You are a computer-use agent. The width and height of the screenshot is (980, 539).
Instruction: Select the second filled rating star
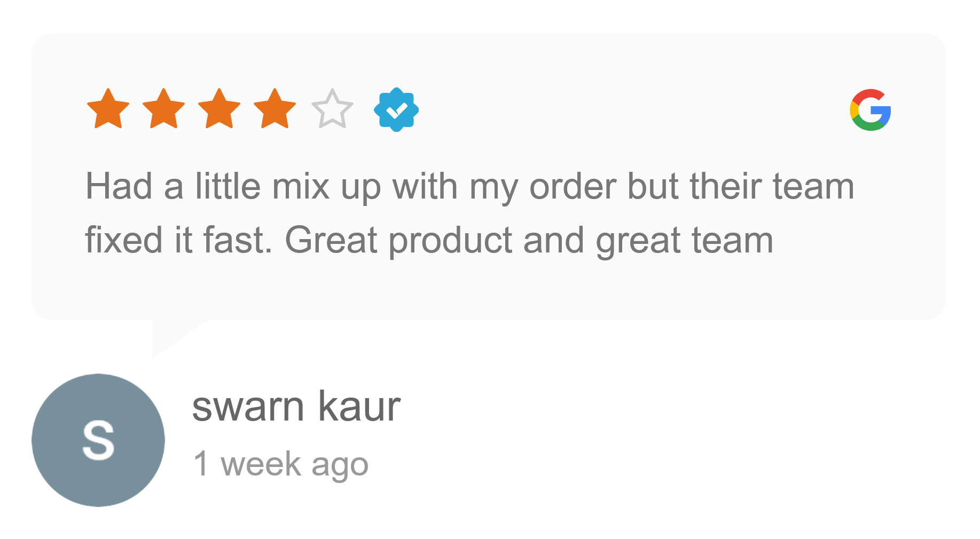click(x=163, y=109)
